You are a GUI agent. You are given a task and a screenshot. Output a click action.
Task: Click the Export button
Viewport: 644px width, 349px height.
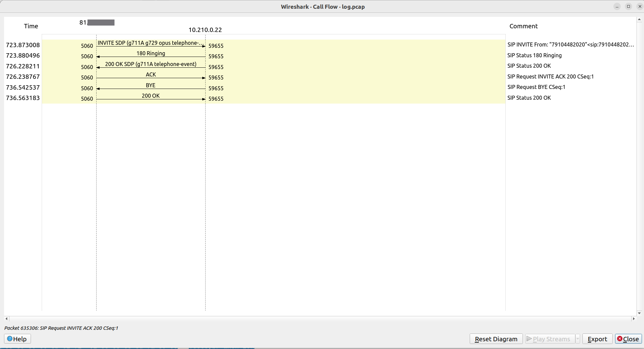(597, 339)
